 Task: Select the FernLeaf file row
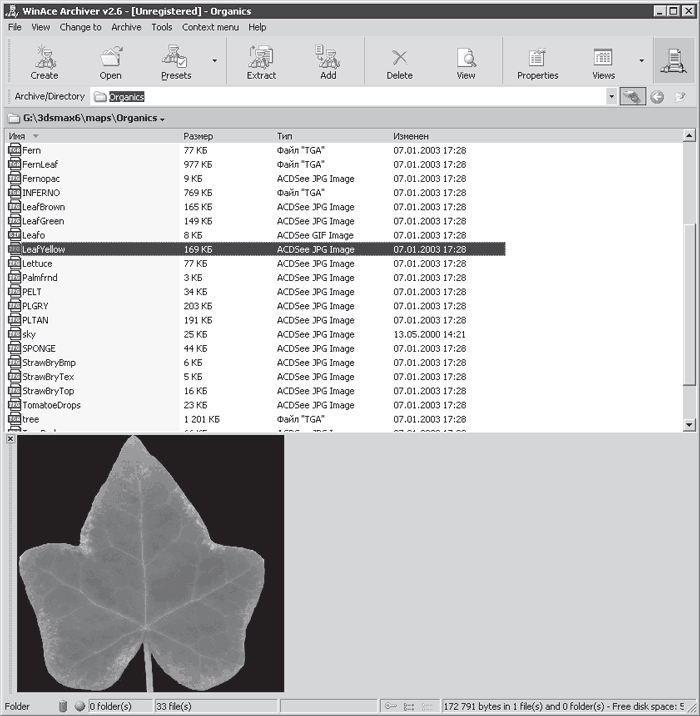(257, 164)
